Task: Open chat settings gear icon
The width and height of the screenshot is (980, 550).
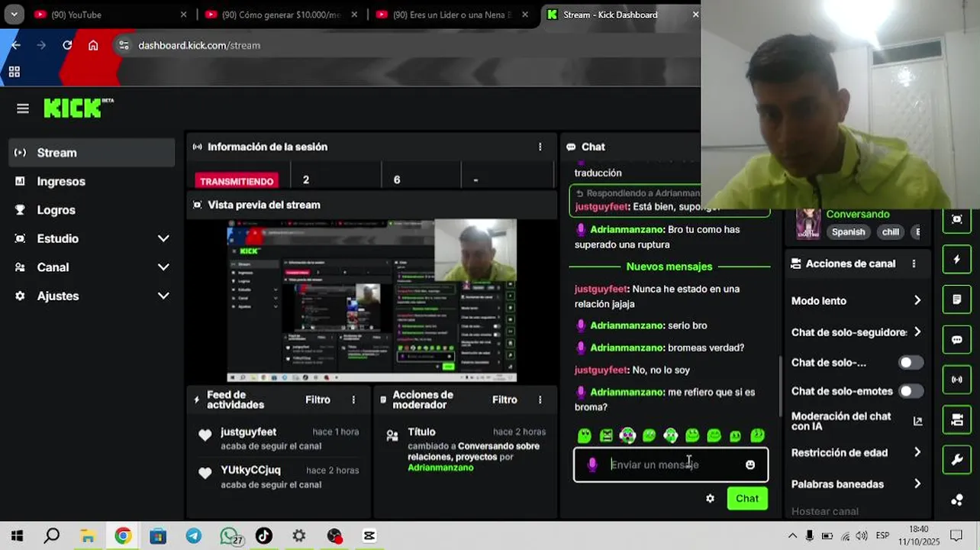Action: pos(711,498)
